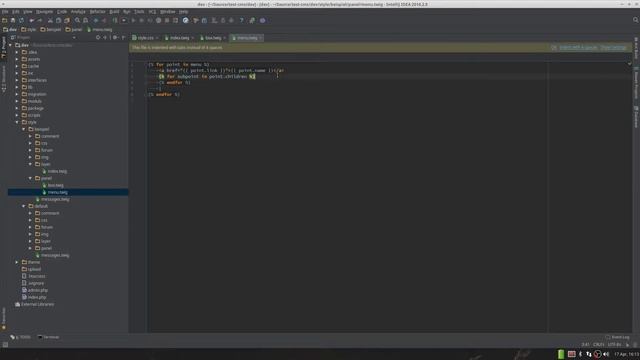Click the Undo toolbar icon
Screen dimensions: 640x360
coord(31,20)
